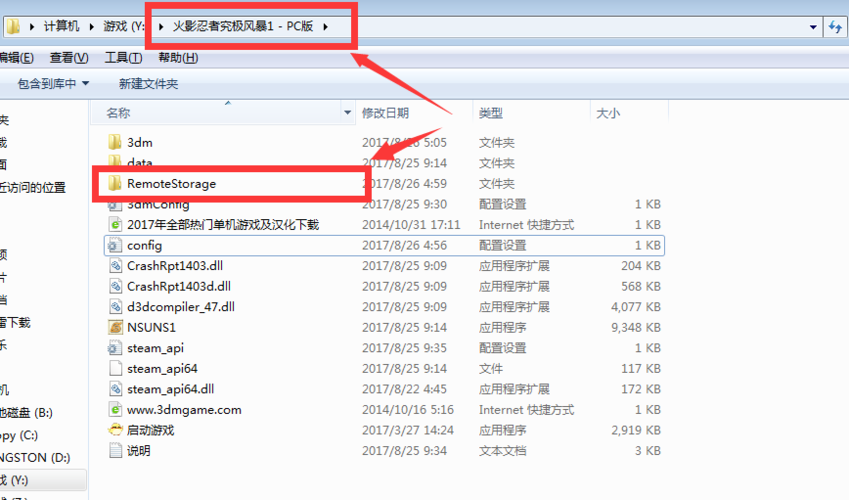Click the 计算机 breadcrumb in the address bar
This screenshot has height=500, width=849.
tap(61, 27)
